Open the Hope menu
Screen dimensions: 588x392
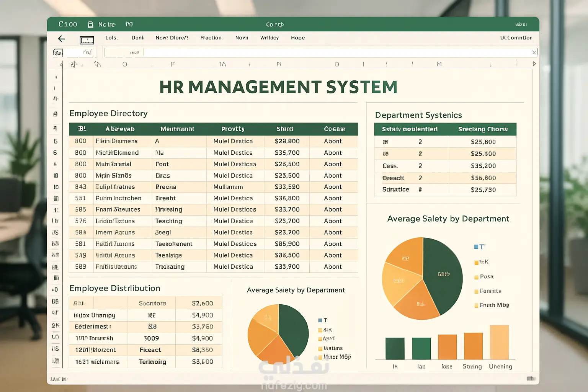(298, 38)
